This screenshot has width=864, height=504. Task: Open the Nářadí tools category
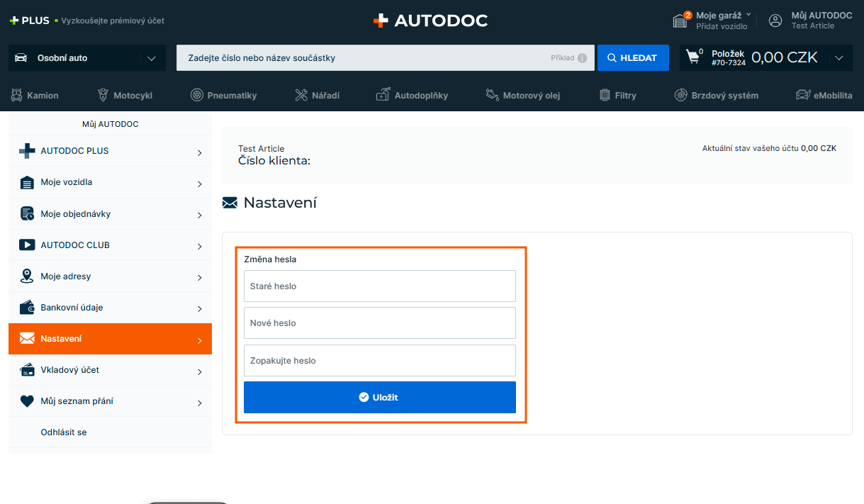click(317, 95)
